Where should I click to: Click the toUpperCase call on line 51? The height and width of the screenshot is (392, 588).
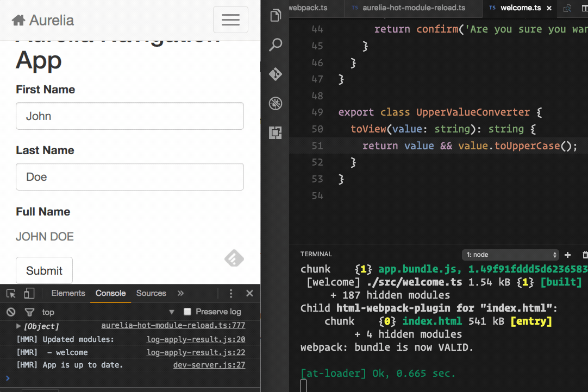coord(527,146)
